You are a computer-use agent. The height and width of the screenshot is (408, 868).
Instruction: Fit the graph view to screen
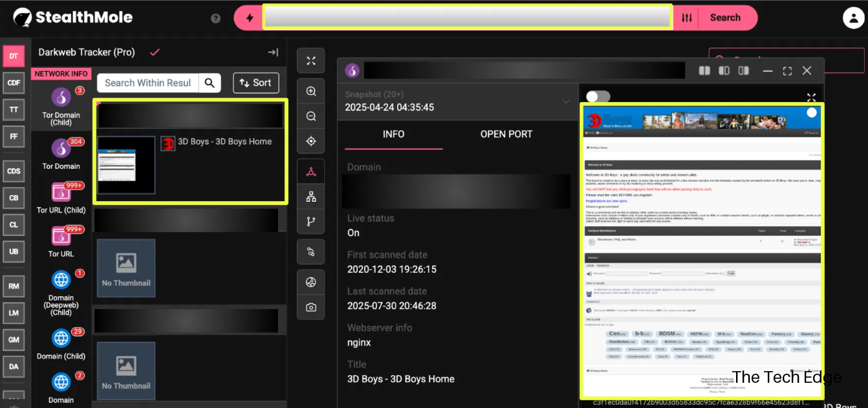pos(311,61)
